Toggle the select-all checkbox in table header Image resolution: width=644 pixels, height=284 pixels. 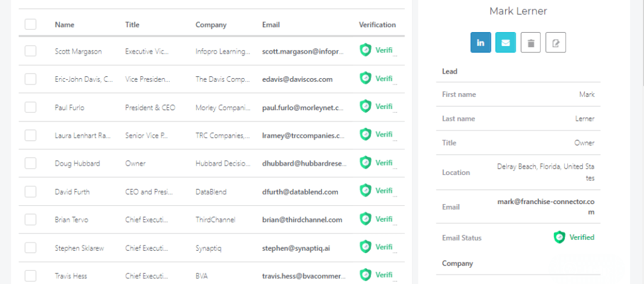pos(30,25)
